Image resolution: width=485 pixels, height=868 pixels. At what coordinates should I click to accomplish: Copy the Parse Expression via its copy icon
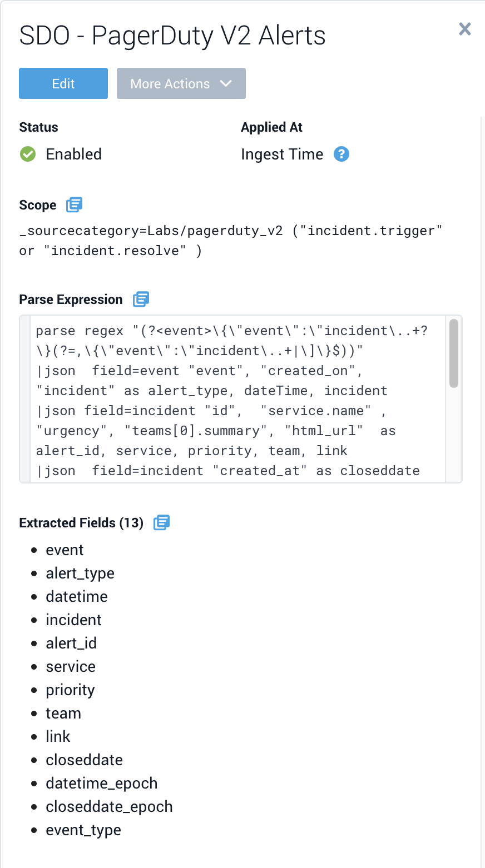pyautogui.click(x=141, y=300)
